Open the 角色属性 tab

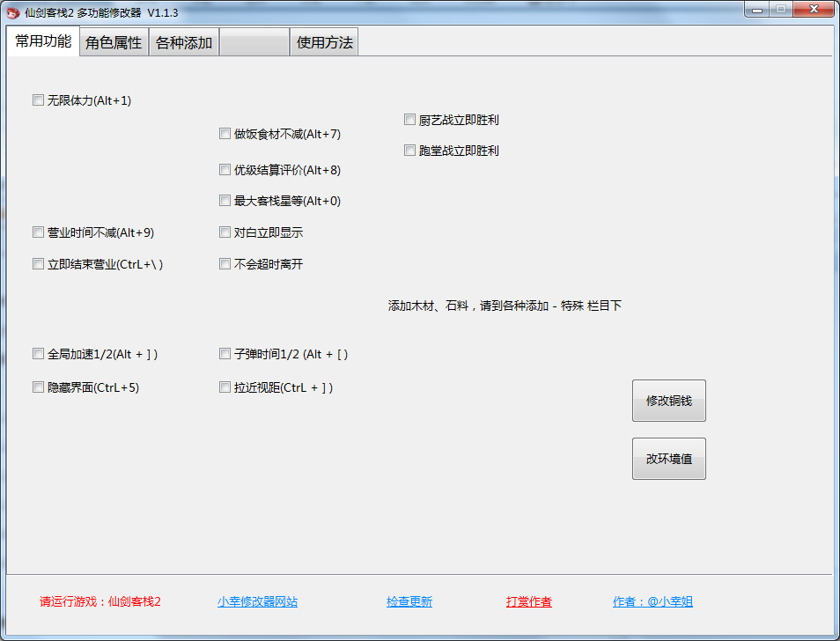point(114,42)
